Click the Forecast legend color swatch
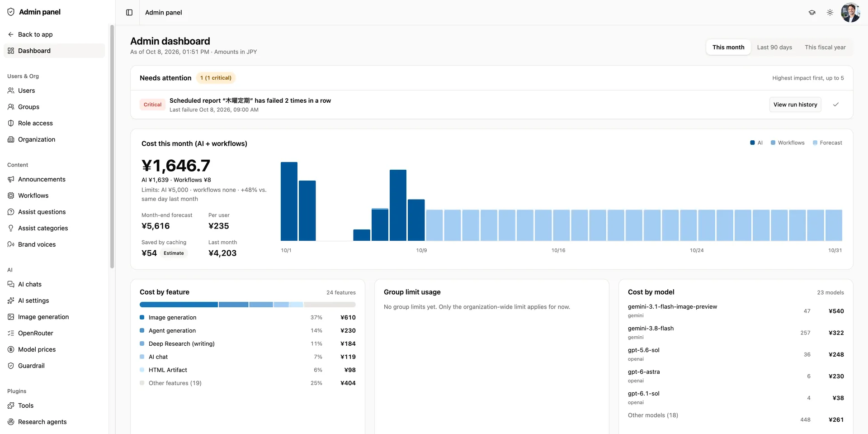The image size is (868, 434). click(x=815, y=143)
